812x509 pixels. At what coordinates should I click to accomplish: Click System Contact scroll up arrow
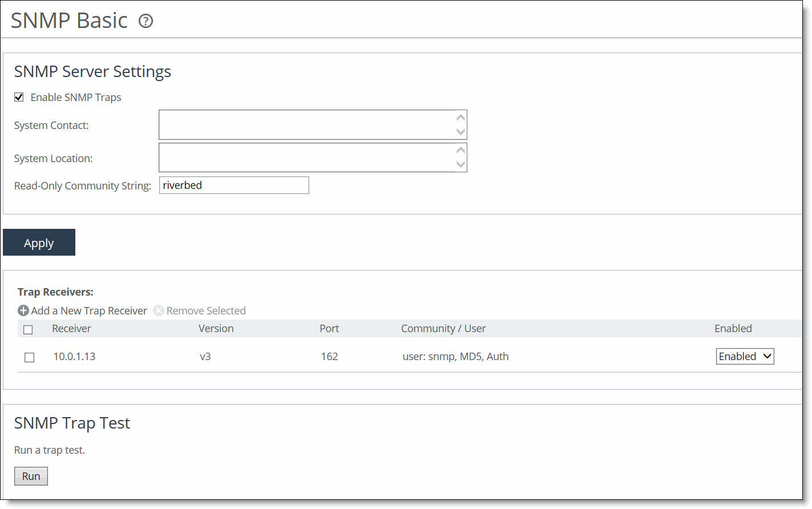click(x=460, y=118)
